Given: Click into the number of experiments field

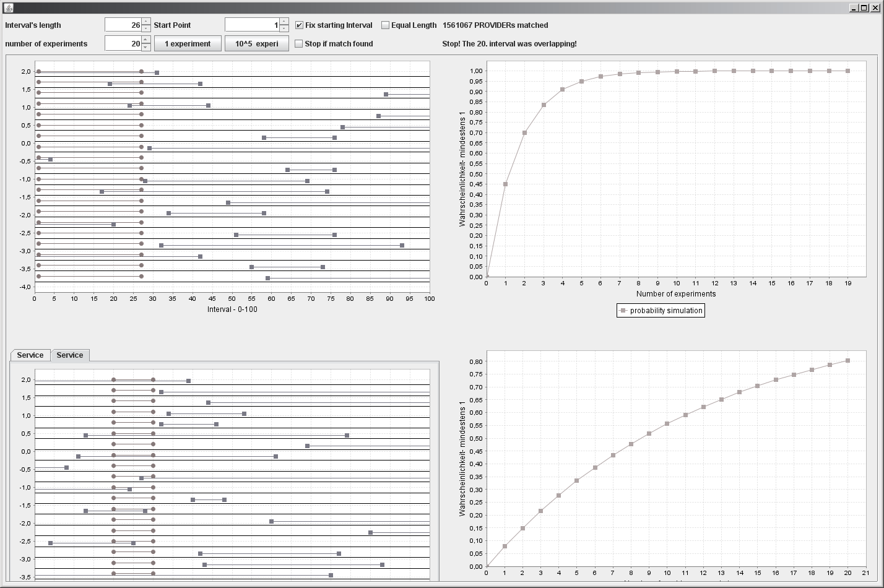Looking at the screenshot, I should point(123,44).
